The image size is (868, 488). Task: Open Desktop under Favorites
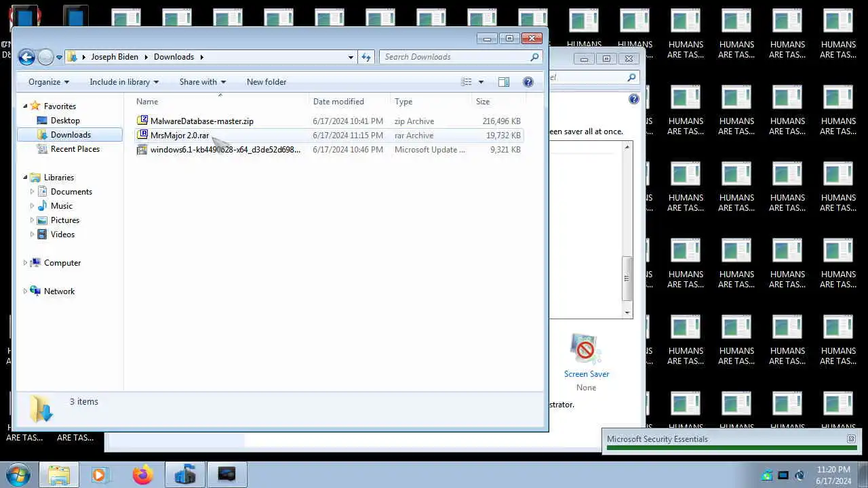(65, 121)
